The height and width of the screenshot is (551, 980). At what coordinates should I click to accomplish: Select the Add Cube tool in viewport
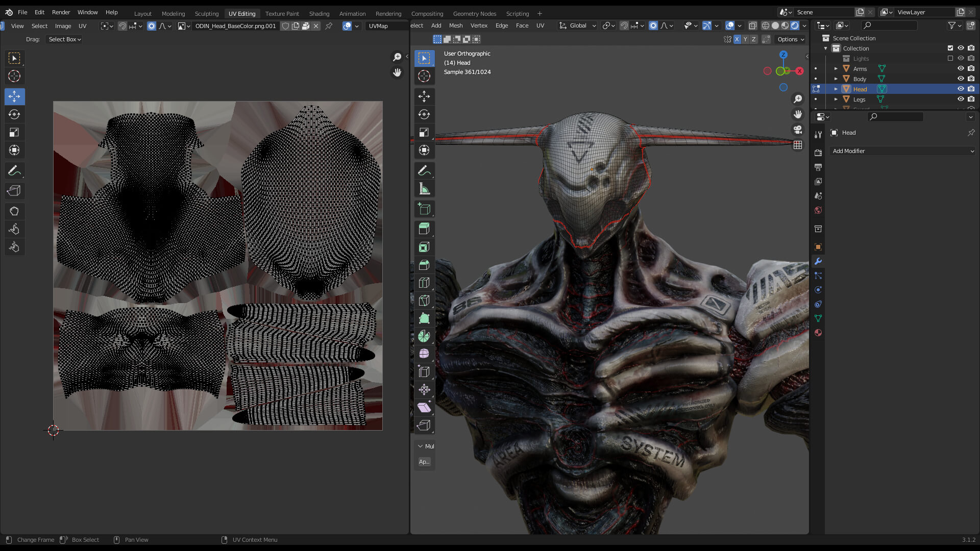424,209
